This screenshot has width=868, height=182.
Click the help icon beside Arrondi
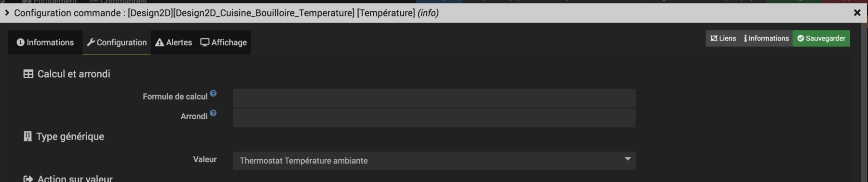(213, 113)
